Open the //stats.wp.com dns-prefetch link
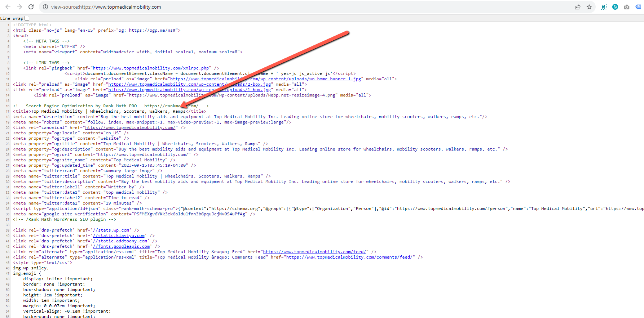Screen dimensions: 644x318 point(111,230)
